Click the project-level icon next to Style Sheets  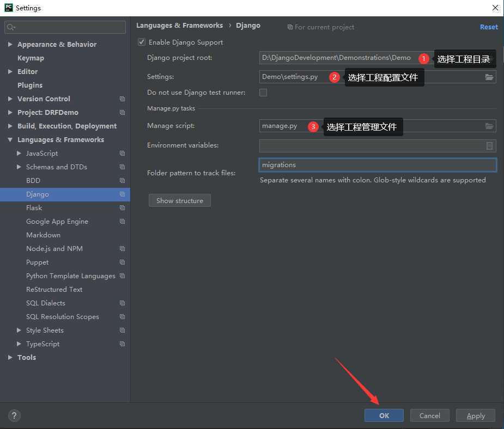click(122, 330)
